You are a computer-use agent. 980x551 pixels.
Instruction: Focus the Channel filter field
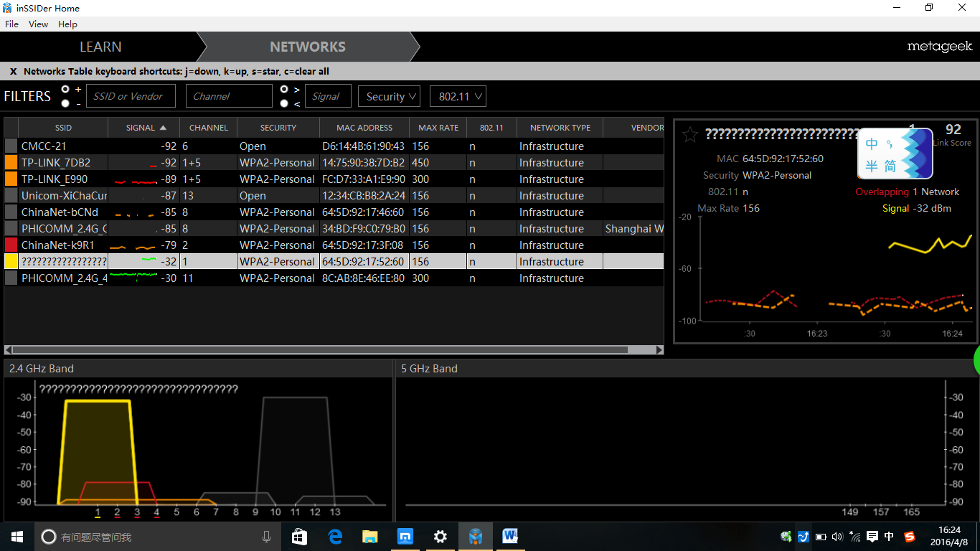tap(229, 96)
